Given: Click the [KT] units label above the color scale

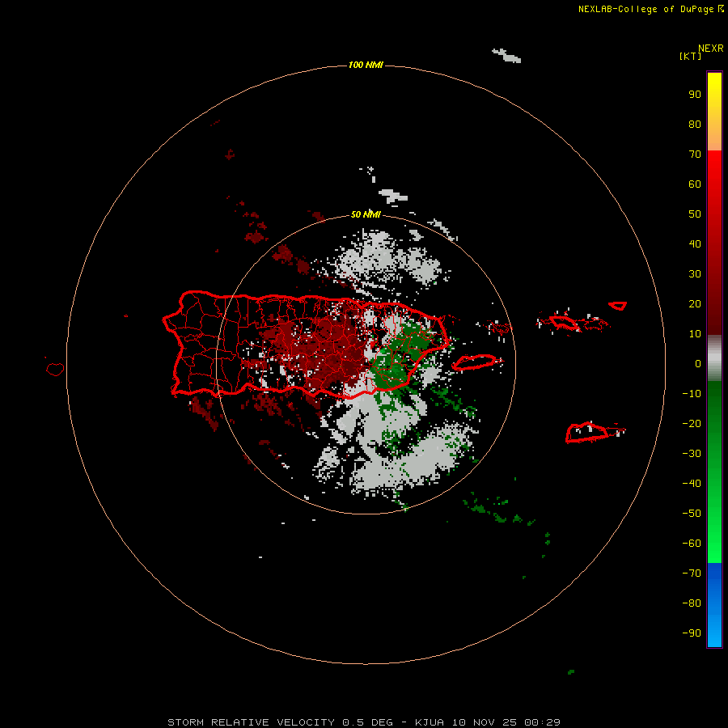Looking at the screenshot, I should tap(690, 56).
